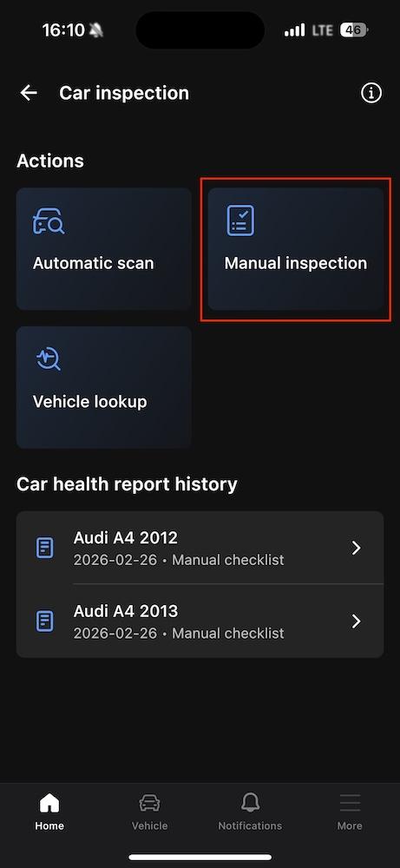Expand Audi A4 2012 report chevron
Image resolution: width=400 pixels, height=868 pixels.
click(x=357, y=548)
